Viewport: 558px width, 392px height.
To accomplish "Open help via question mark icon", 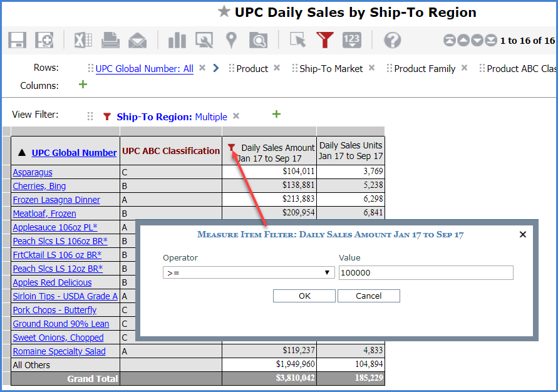I will point(392,41).
